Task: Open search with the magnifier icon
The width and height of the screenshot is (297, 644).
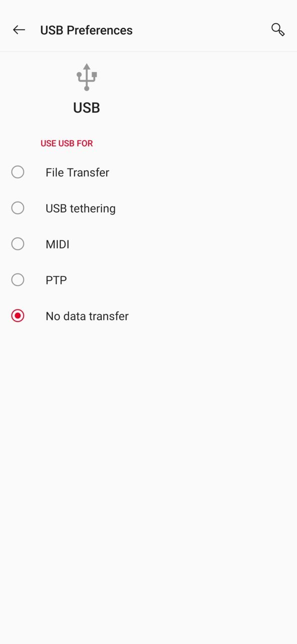Action: 278,30
